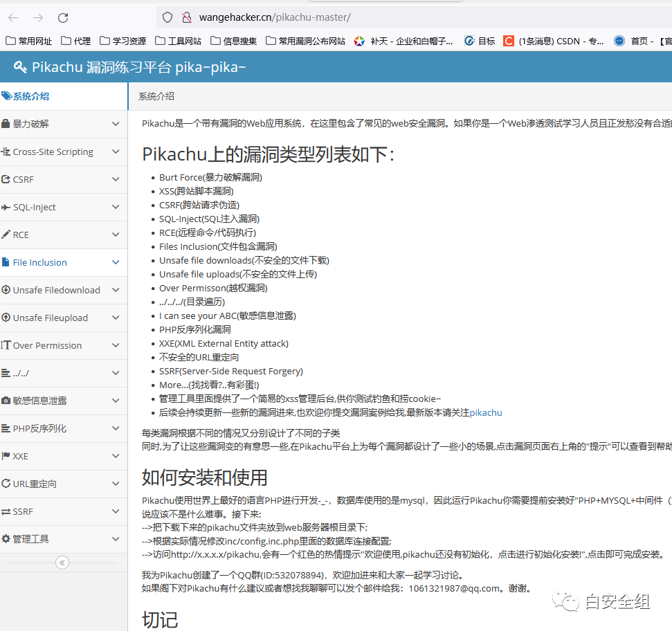
Task: Click the flag icon beside XXE
Action: [x=6, y=456]
